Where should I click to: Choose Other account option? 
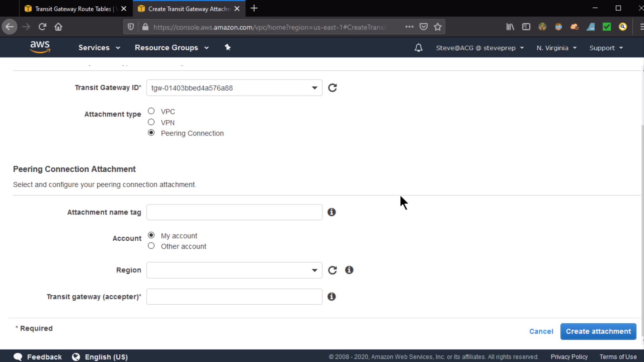[x=151, y=246]
